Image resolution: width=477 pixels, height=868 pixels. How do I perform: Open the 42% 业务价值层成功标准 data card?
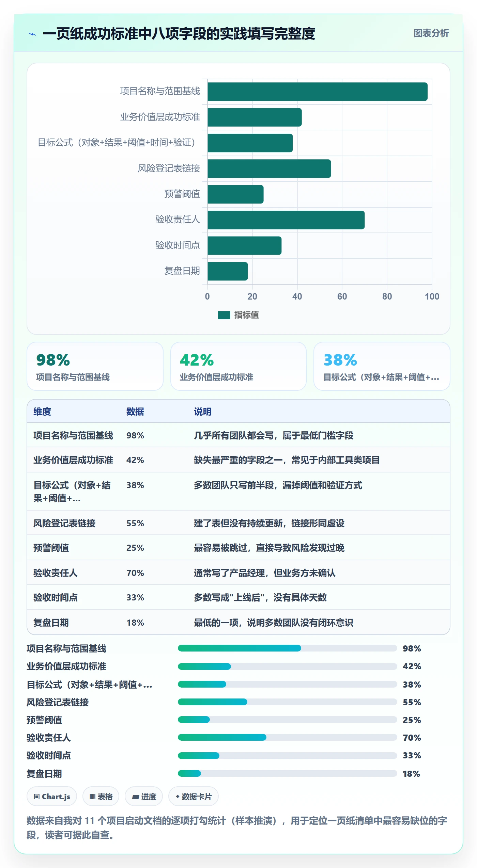[x=238, y=366]
